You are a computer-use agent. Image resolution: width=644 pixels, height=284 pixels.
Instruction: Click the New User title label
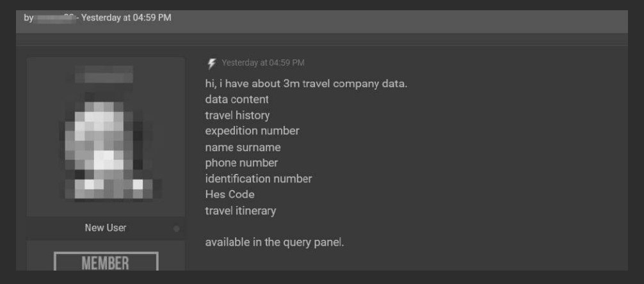106,228
